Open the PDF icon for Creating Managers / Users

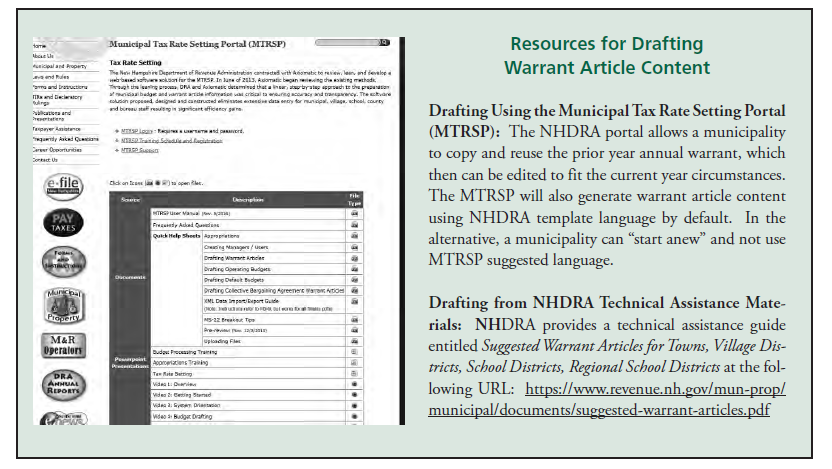tap(354, 247)
